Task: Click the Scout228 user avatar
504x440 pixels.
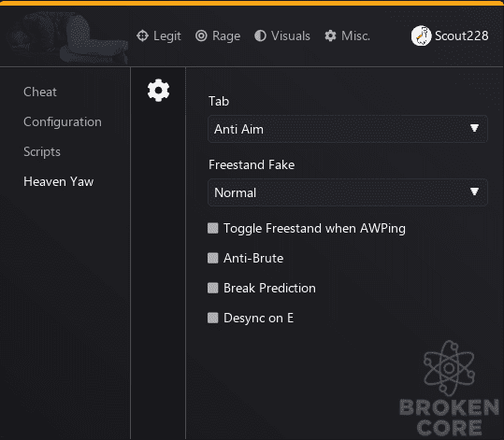Action: pyautogui.click(x=421, y=35)
